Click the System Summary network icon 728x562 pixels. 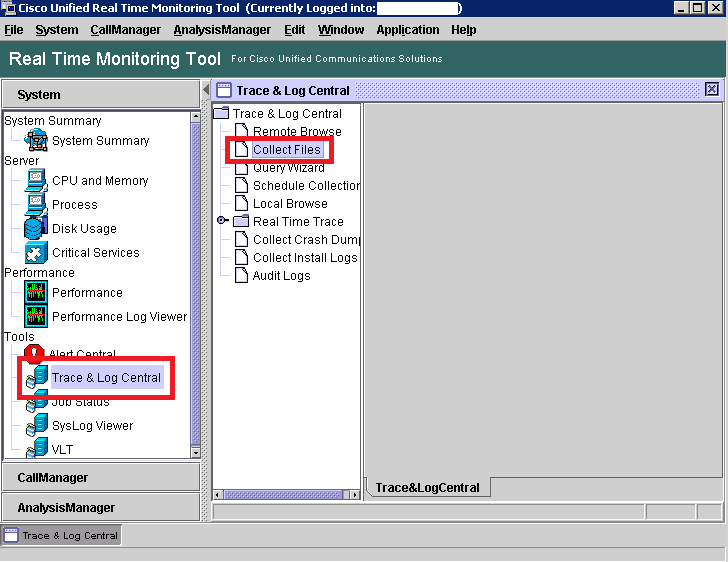click(x=36, y=140)
